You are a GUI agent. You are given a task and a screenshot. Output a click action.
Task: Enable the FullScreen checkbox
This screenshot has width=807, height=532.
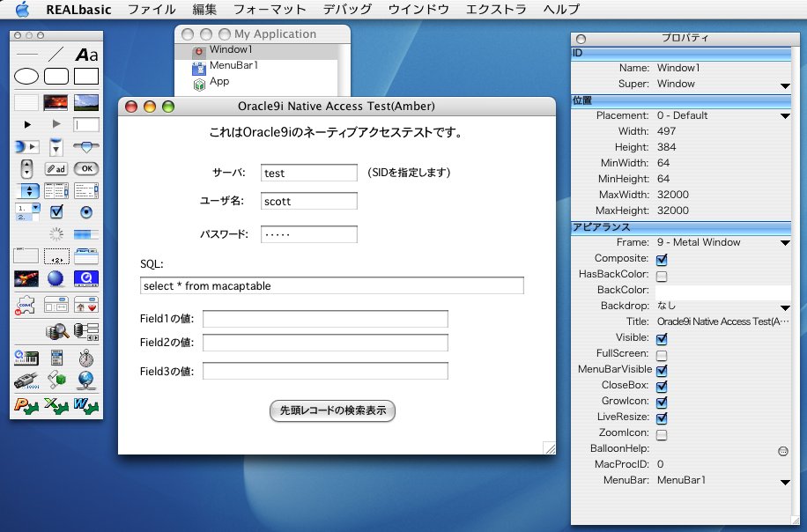pos(662,355)
